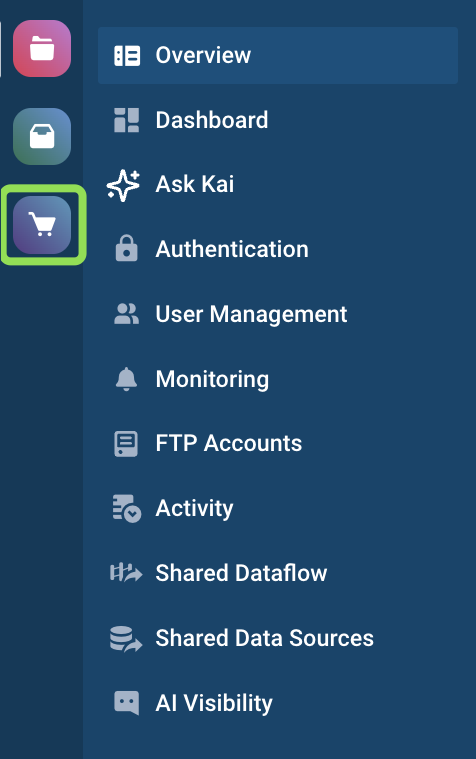Click the FTP Accounts icon

click(x=126, y=444)
